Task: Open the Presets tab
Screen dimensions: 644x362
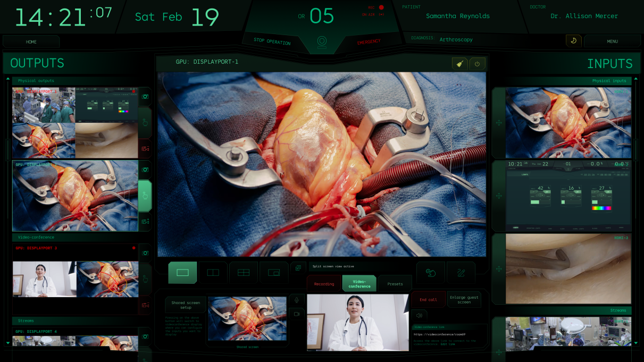Action: [x=395, y=284]
